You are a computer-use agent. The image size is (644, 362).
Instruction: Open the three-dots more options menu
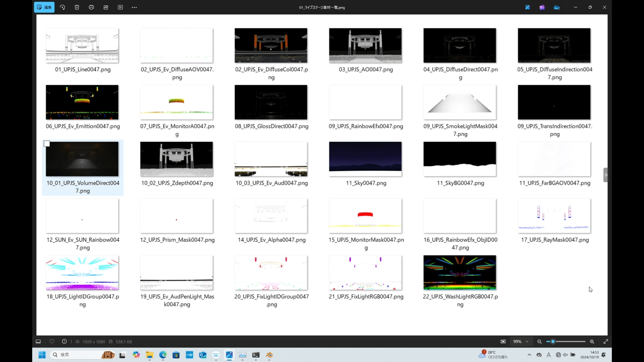click(x=134, y=7)
